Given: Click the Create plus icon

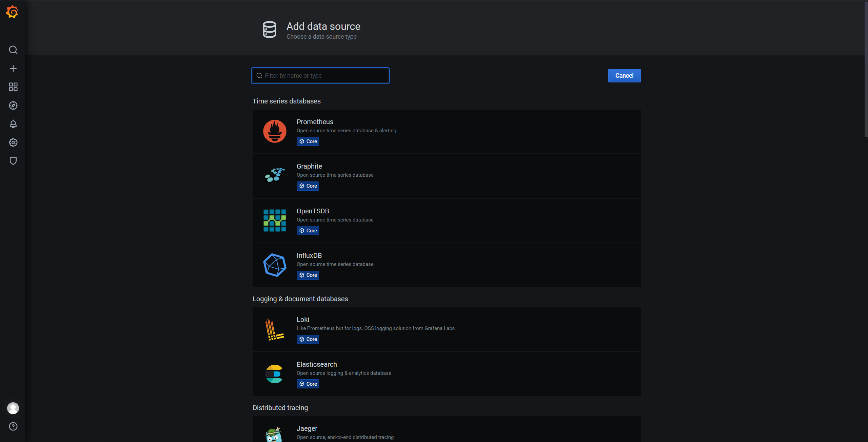Looking at the screenshot, I should coord(13,69).
